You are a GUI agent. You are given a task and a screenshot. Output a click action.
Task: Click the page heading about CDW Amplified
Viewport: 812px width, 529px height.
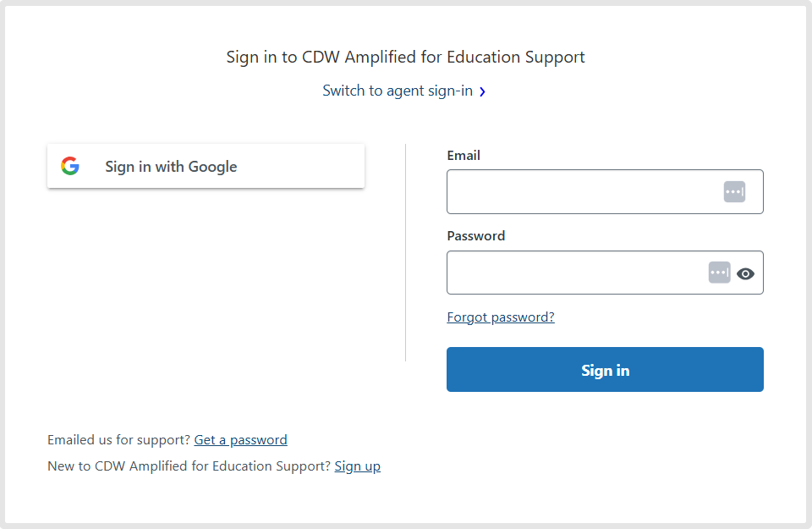coord(405,58)
